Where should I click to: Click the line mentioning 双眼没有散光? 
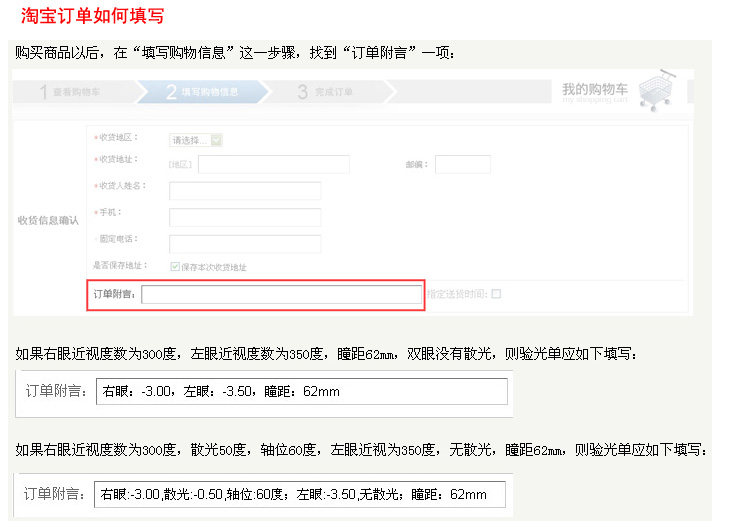(326, 354)
